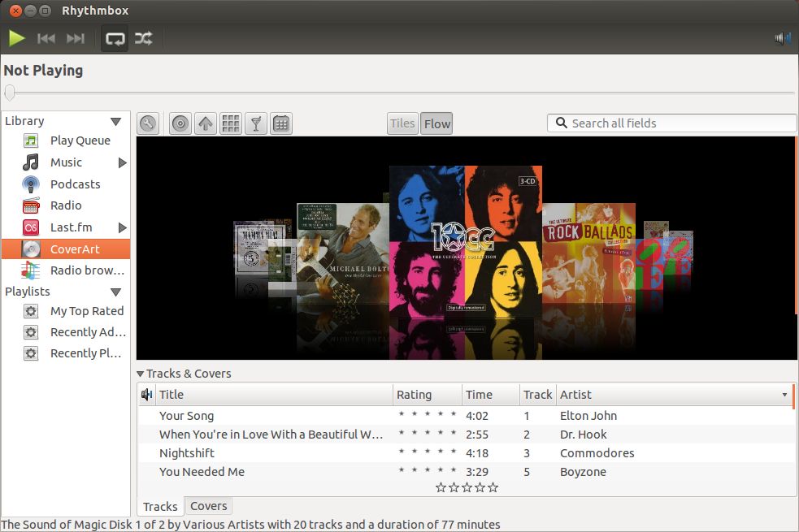This screenshot has height=532, width=799.
Task: Collapse the Playlists section arrow
Action: click(x=115, y=292)
